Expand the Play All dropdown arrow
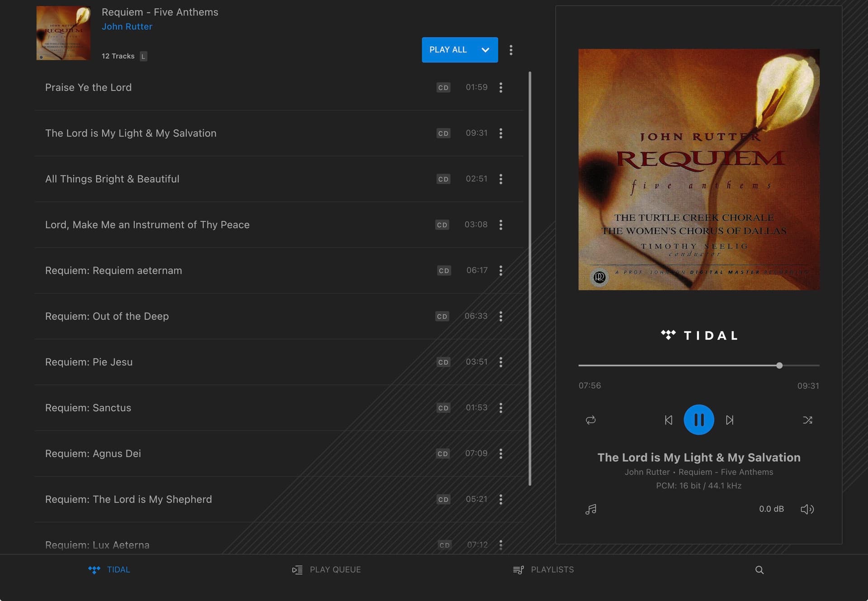The width and height of the screenshot is (868, 601). click(x=486, y=50)
